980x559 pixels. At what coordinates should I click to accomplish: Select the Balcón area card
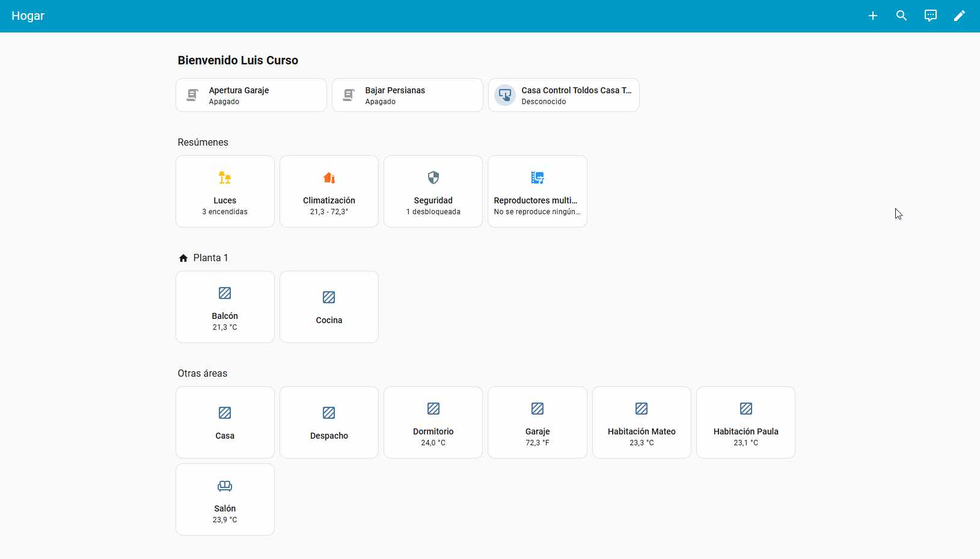(x=225, y=307)
